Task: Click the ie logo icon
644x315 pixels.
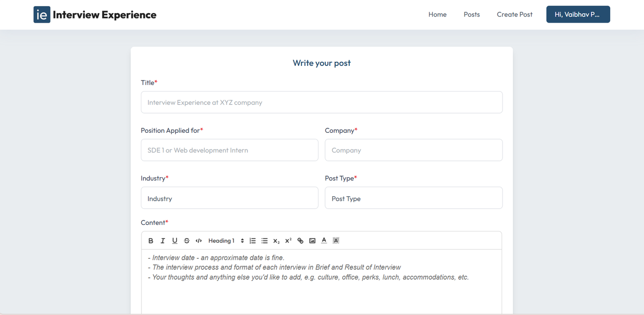Action: 42,15
